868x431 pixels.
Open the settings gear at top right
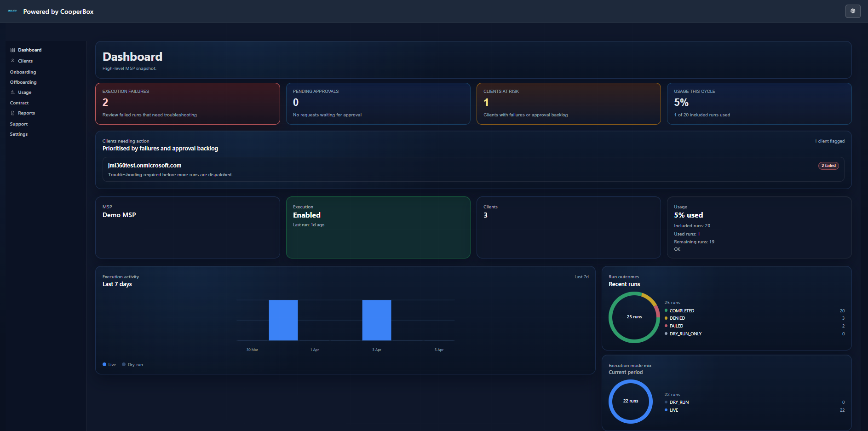[853, 11]
